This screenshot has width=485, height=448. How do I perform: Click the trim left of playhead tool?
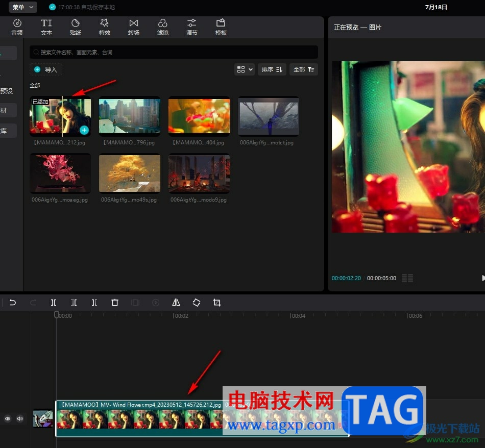click(74, 303)
